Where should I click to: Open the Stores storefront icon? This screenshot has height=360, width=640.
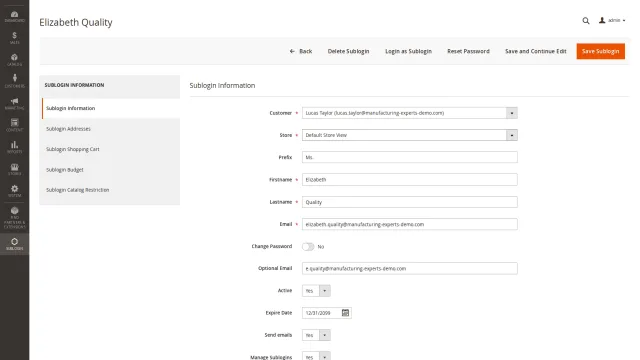(x=14, y=169)
